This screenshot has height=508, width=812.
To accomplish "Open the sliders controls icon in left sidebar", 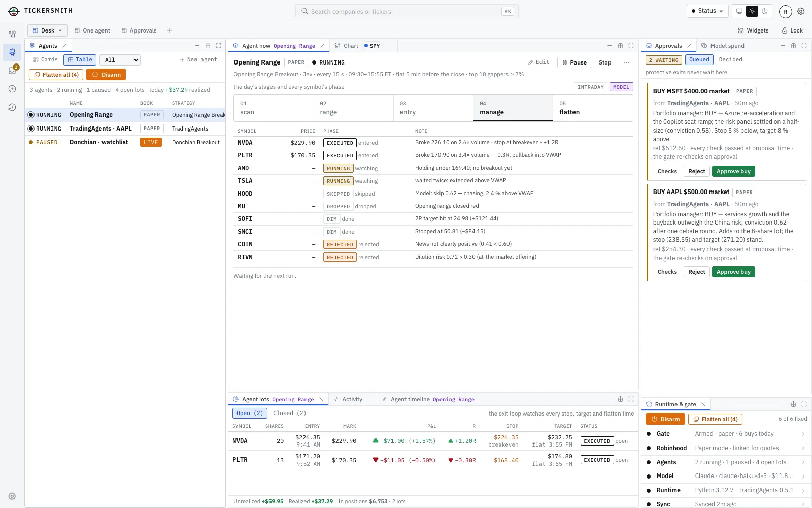I will pyautogui.click(x=12, y=34).
